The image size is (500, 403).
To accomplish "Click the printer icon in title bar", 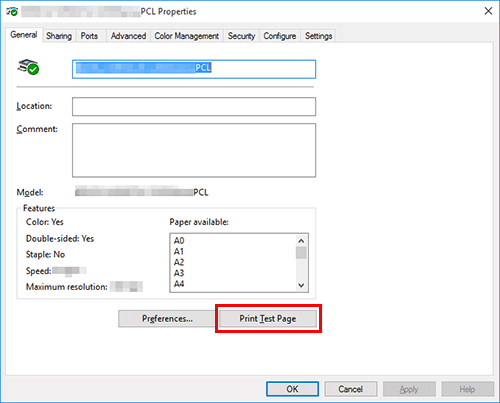I will pos(12,11).
